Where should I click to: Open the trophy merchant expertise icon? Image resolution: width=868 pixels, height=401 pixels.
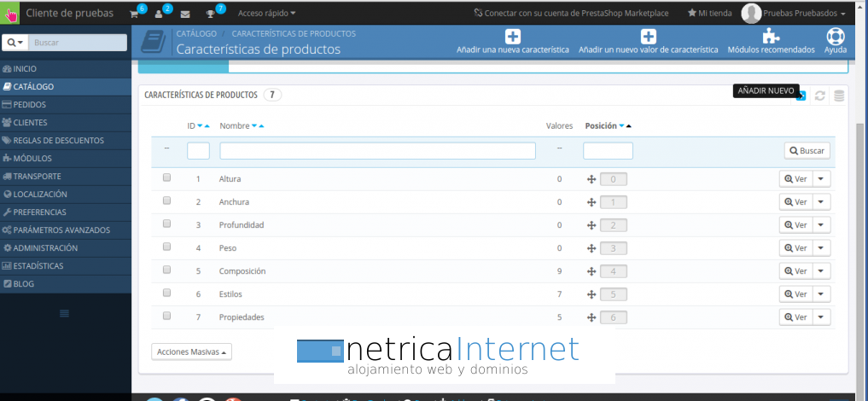pos(210,14)
